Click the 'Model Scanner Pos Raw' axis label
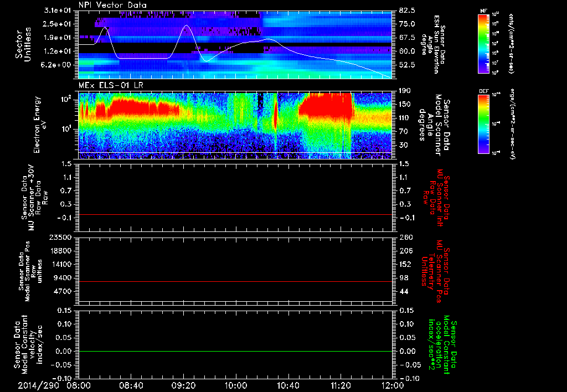567x392 pixels. (x=31, y=271)
